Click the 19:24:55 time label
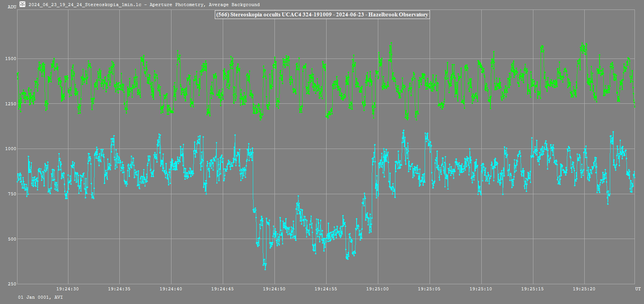This screenshot has width=644, height=304. click(x=326, y=289)
